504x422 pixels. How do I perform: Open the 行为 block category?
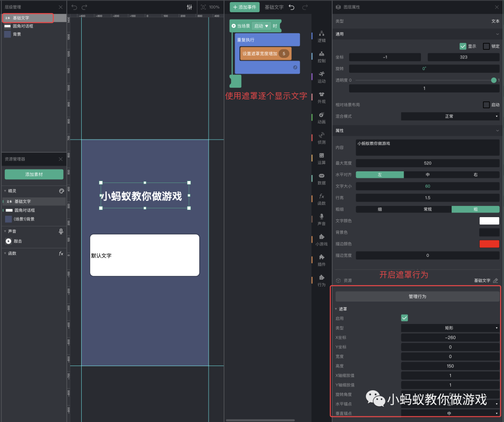[x=322, y=281]
